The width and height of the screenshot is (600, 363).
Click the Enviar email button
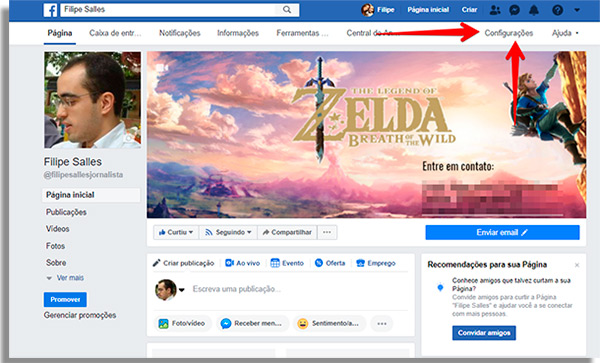pyautogui.click(x=502, y=233)
